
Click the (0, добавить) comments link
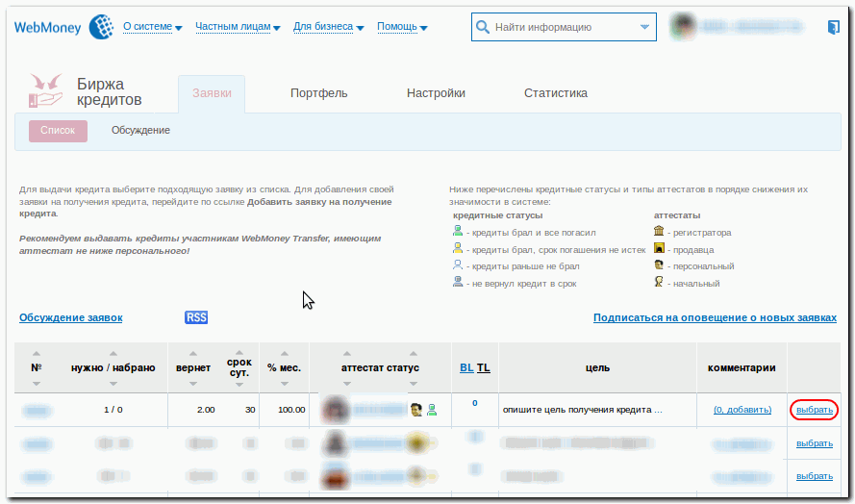tap(742, 410)
